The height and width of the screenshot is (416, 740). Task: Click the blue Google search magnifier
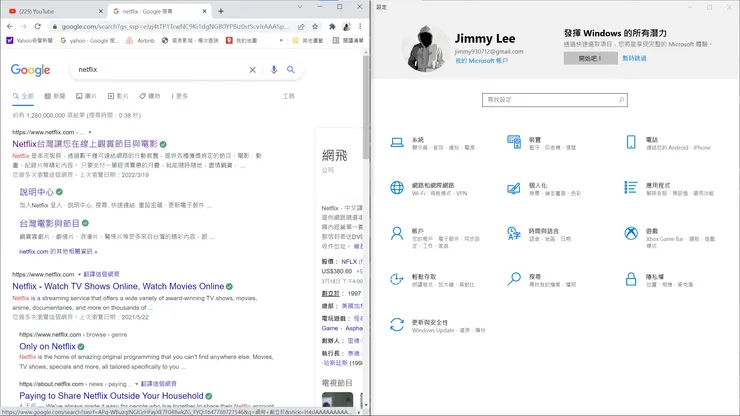point(291,70)
